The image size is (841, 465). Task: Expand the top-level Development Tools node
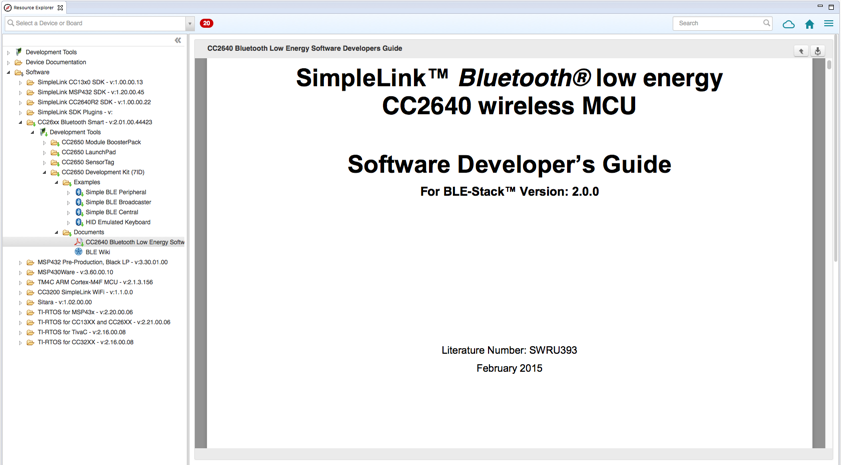click(8, 53)
